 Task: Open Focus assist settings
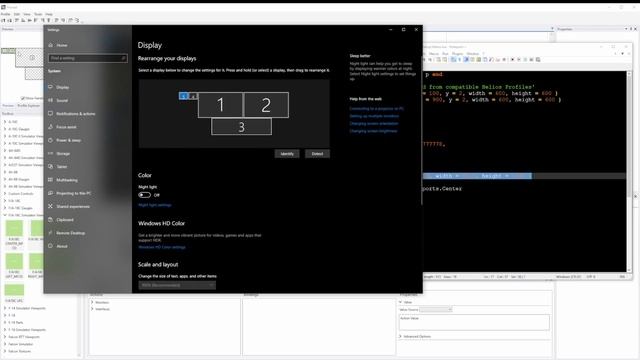click(66, 127)
